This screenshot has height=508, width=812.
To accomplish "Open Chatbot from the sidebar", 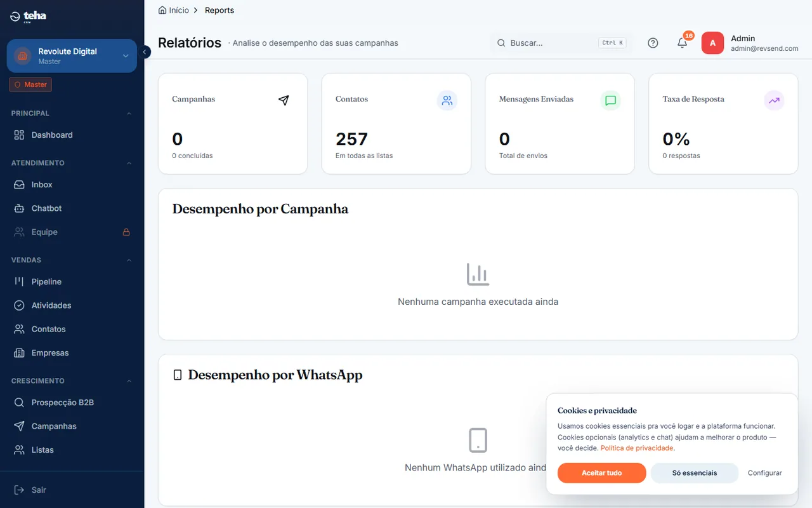I will coord(72,208).
